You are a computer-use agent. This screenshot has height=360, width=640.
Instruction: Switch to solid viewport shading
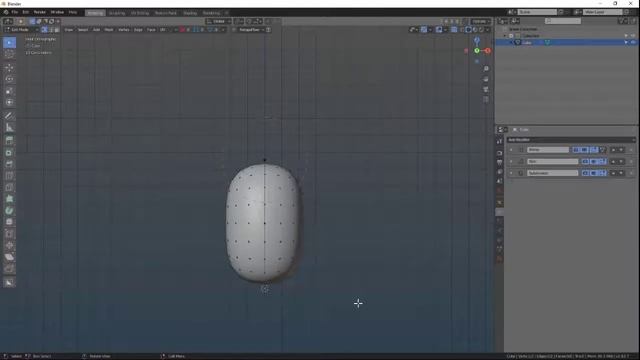pyautogui.click(x=469, y=30)
